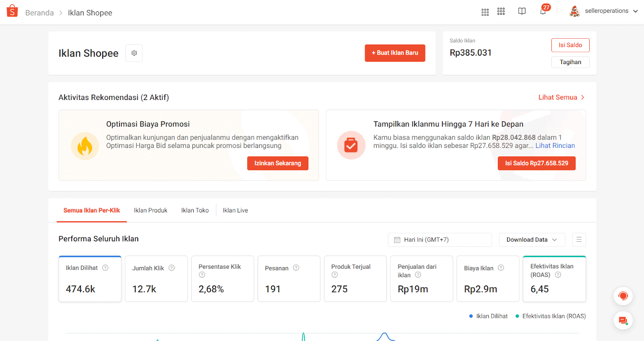The image size is (644, 341).
Task: Open the Hari Ini date range picker
Action: tap(440, 240)
